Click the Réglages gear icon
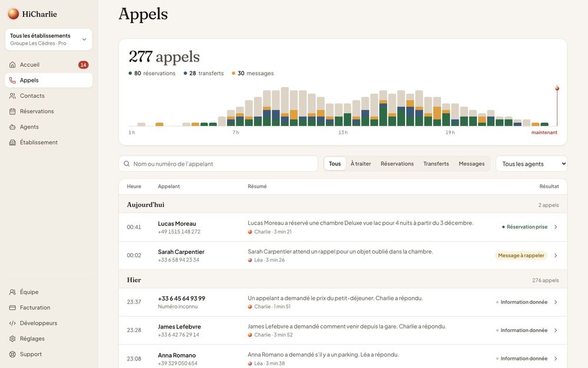588x368 pixels. point(12,339)
